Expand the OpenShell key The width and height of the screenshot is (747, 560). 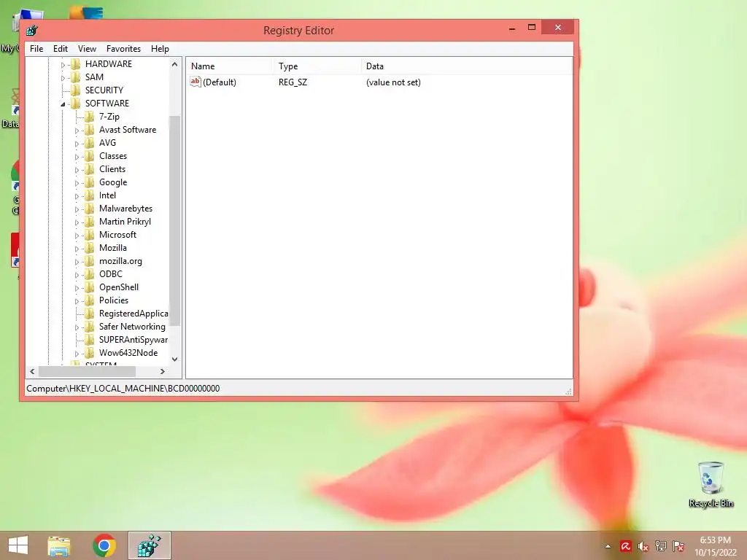tap(77, 288)
